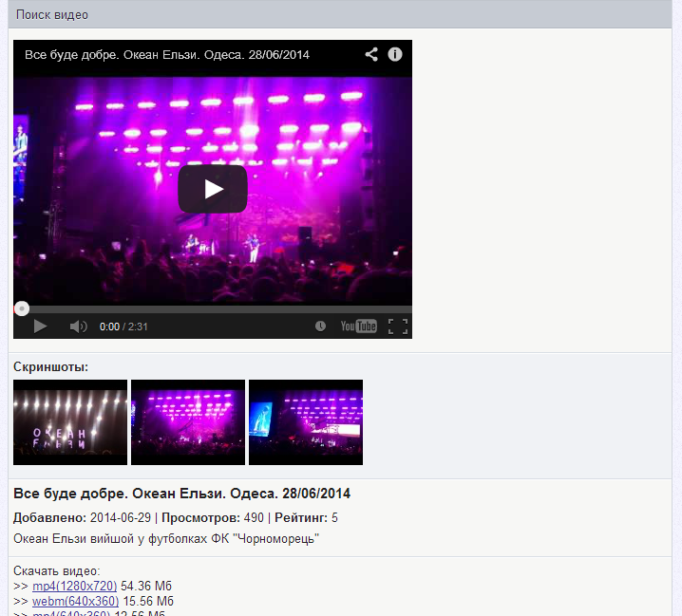
Task: Open first screenshot with Океан Ельзи sign
Action: (70, 422)
